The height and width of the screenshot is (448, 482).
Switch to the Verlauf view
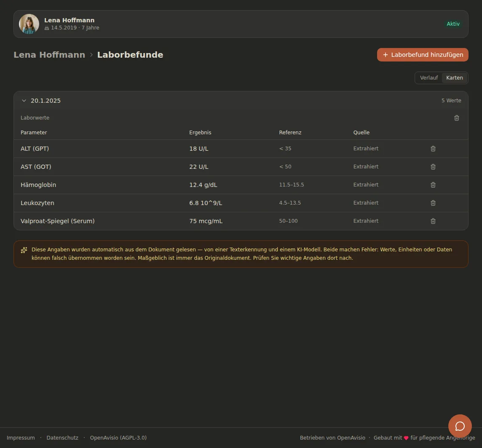(428, 78)
